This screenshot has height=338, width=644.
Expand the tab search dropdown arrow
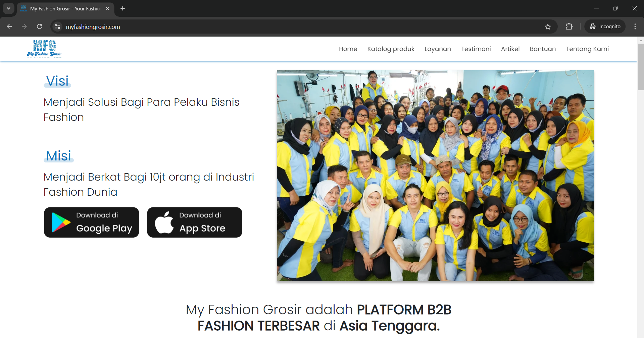click(x=8, y=8)
